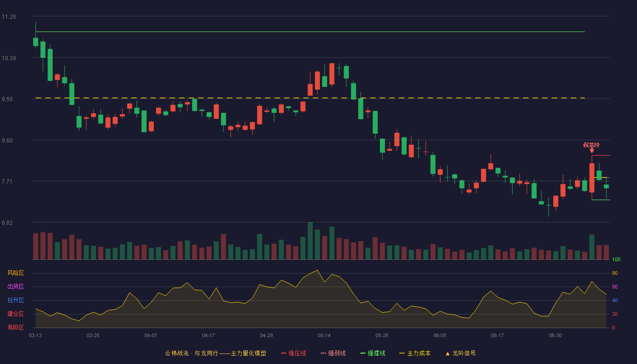
Task: Click the large red candlestick below 假龙吟
Action: pyautogui.click(x=591, y=178)
